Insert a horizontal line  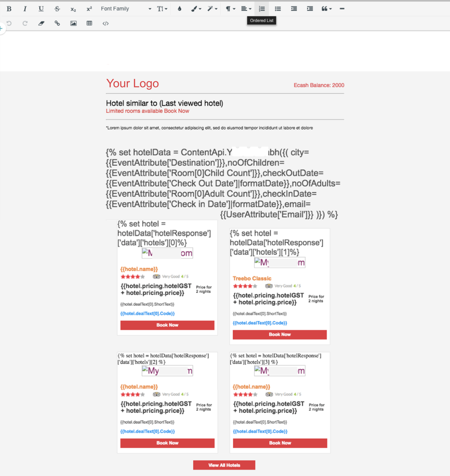(342, 9)
